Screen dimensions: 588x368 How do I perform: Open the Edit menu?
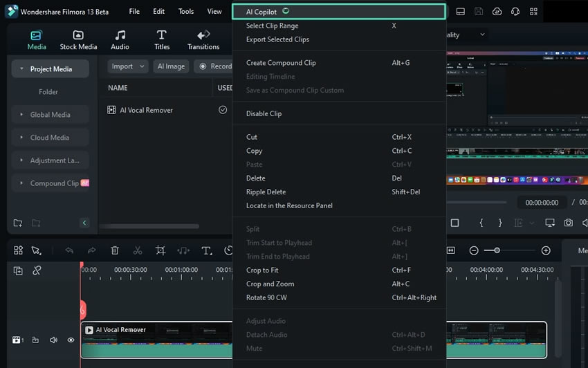coord(158,12)
